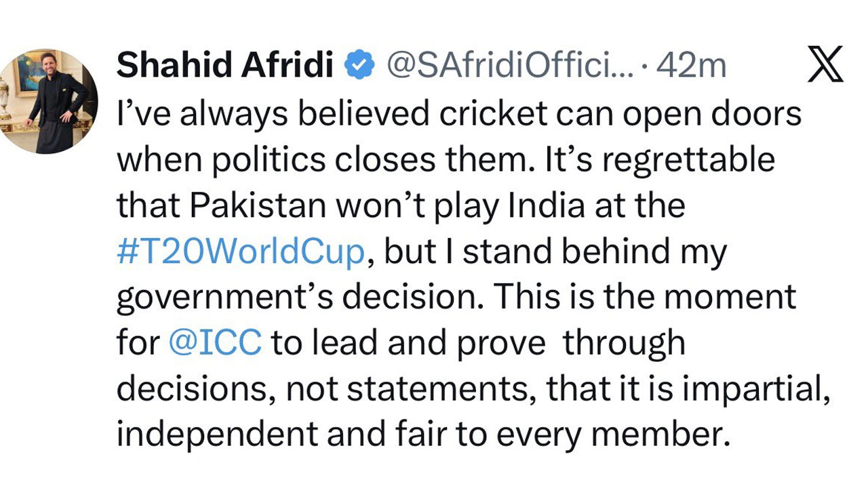Click the @SAfridiOffici handle
Screen dimensions: 868x488
tap(509, 65)
